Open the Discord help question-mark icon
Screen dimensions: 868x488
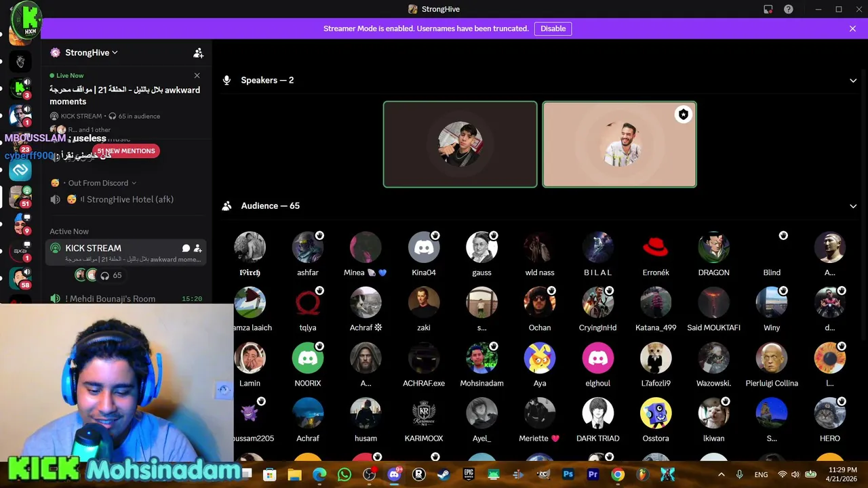click(789, 9)
